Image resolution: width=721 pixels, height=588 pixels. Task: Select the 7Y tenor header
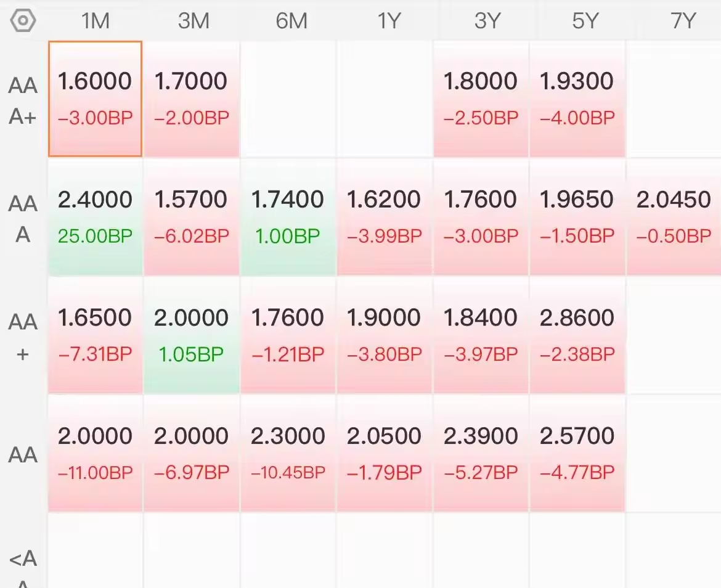coord(683,21)
